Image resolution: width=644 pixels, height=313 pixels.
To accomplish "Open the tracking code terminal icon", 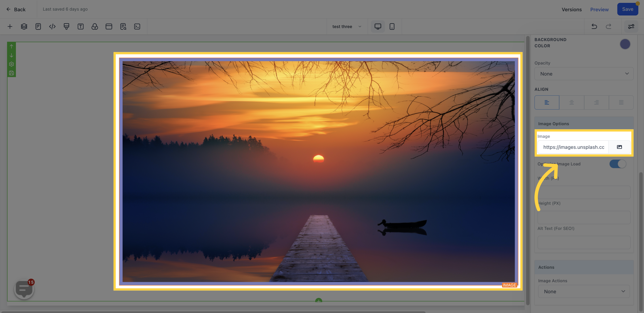I will click(x=137, y=27).
